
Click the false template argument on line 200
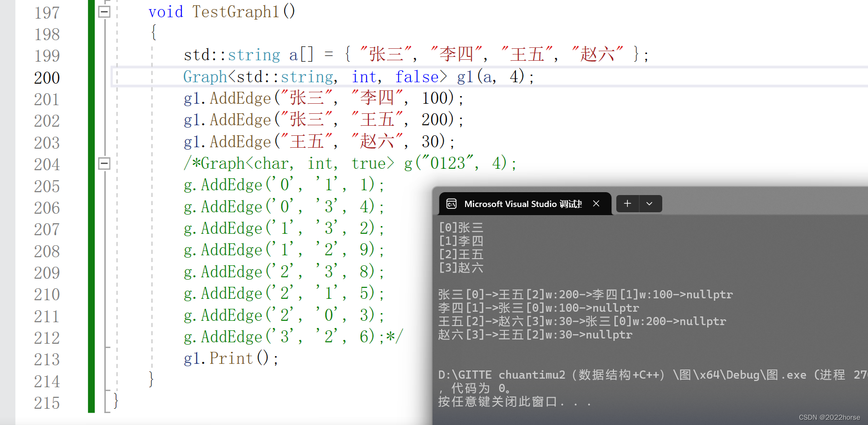(x=417, y=76)
